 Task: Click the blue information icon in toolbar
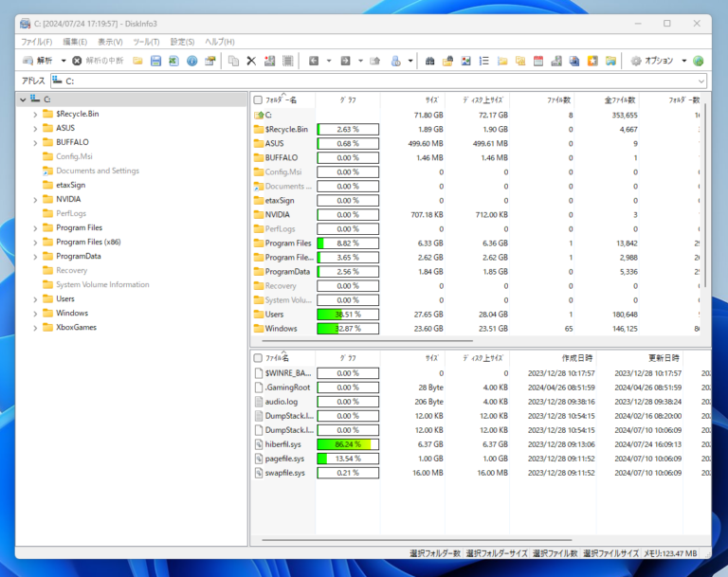pos(191,61)
